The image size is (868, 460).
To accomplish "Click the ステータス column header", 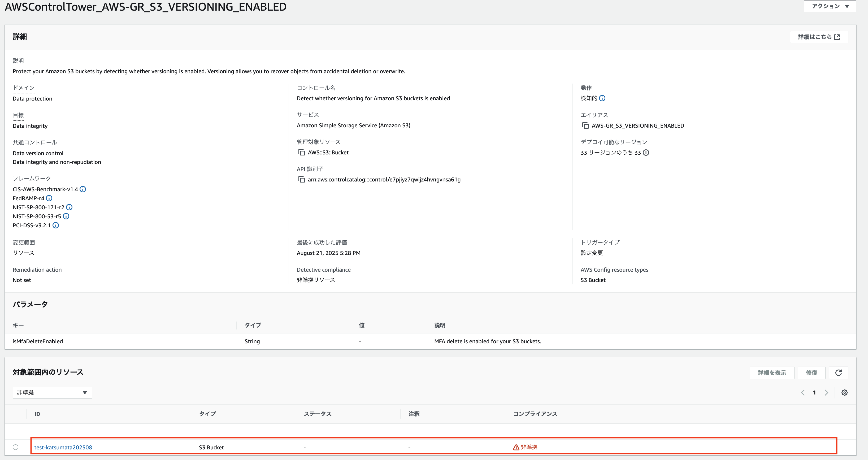I will pyautogui.click(x=318, y=414).
